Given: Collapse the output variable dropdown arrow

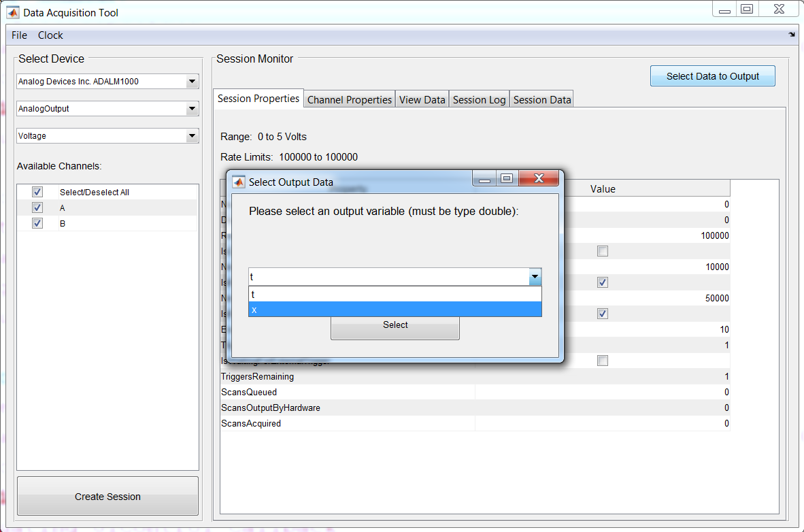Looking at the screenshot, I should (x=535, y=277).
